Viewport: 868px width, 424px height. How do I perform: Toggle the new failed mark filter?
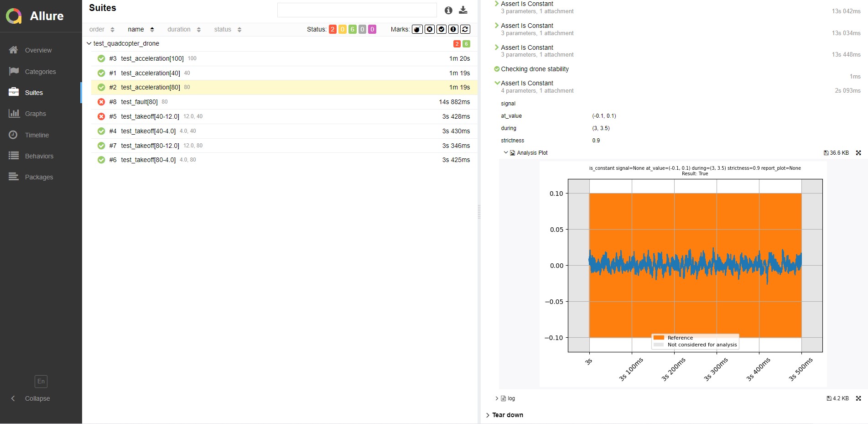pyautogui.click(x=429, y=29)
